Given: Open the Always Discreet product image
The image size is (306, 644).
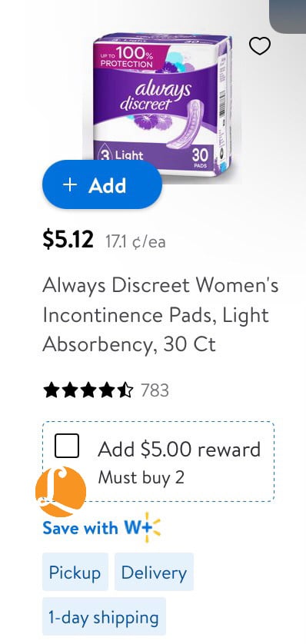Looking at the screenshot, I should [x=162, y=105].
